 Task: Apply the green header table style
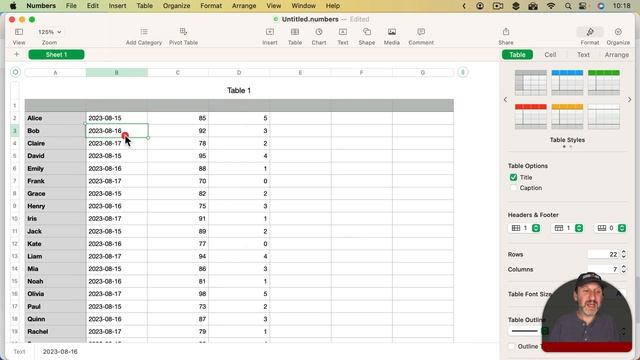pos(604,82)
